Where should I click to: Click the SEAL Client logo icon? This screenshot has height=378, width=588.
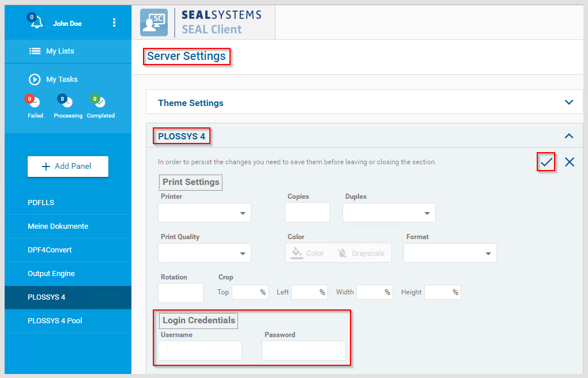click(x=154, y=22)
